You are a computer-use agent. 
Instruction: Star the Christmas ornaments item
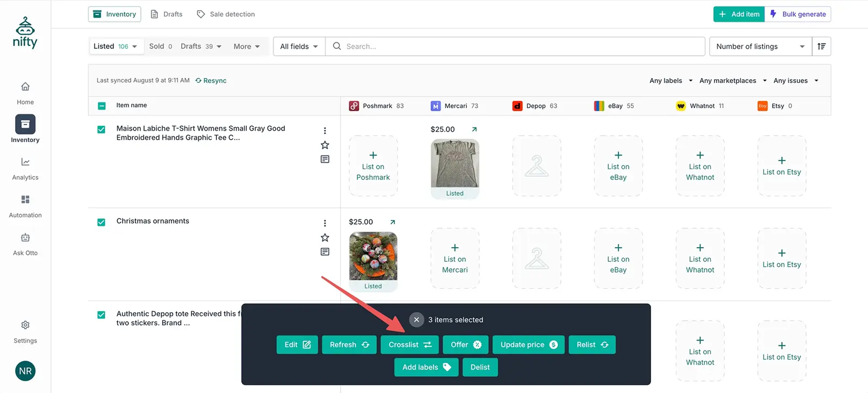point(325,238)
